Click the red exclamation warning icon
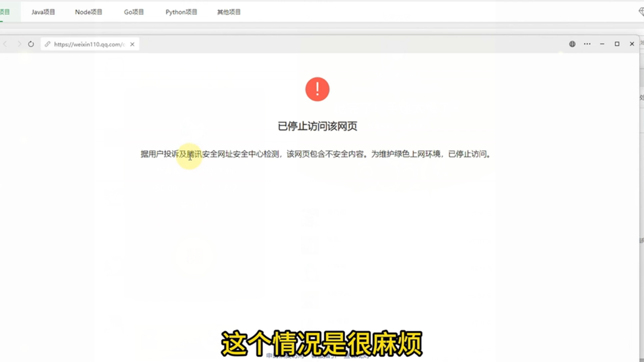Viewport: 644px width, 362px height. tap(317, 89)
